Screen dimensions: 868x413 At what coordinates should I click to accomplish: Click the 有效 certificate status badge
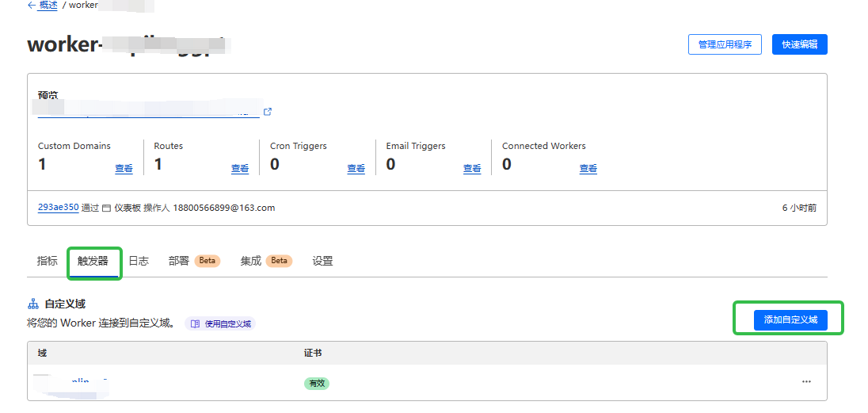[x=317, y=384]
